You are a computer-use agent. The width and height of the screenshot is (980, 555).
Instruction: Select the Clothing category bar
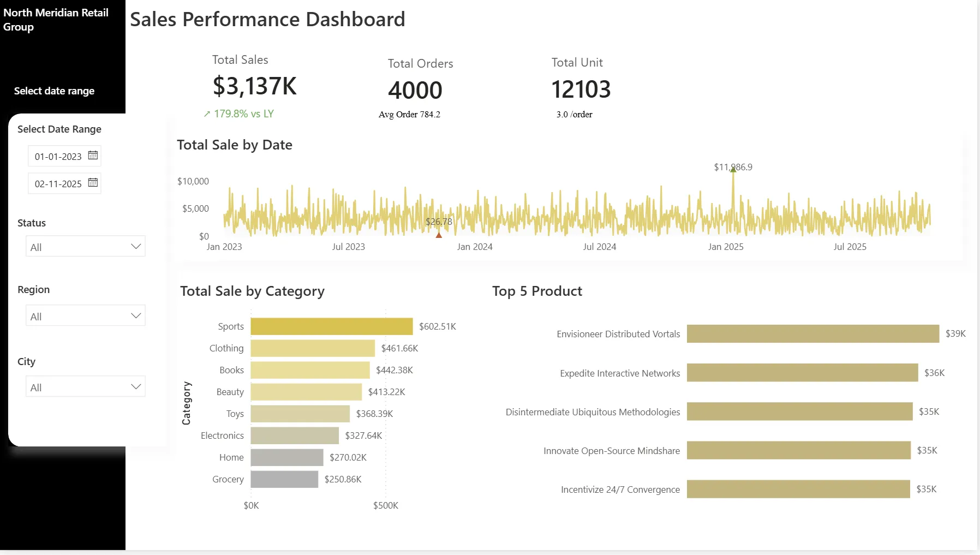pos(313,348)
